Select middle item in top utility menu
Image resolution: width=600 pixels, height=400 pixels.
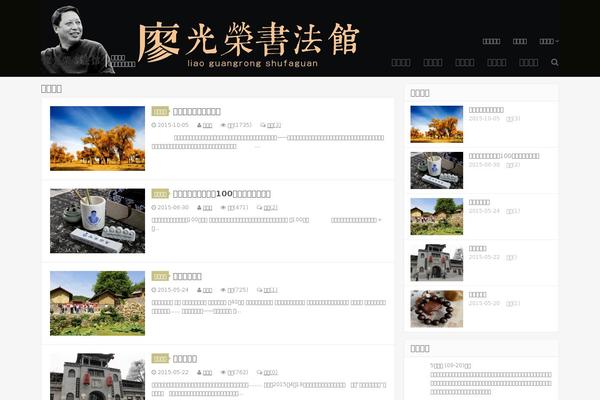pos(520,41)
